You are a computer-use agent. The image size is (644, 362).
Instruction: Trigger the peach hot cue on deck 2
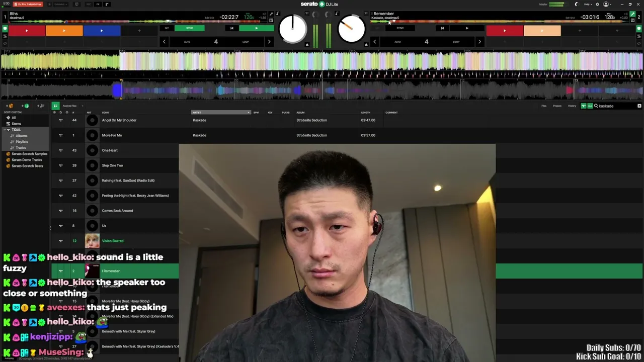pyautogui.click(x=542, y=31)
